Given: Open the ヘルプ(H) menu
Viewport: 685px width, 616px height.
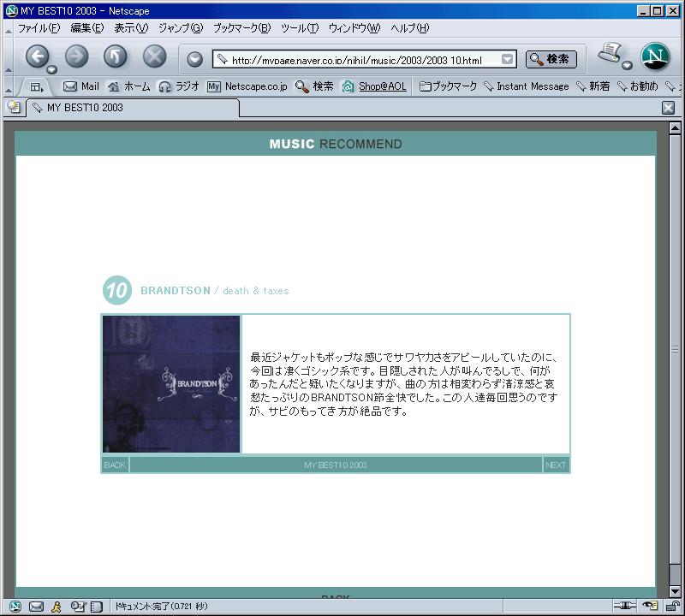Looking at the screenshot, I should [x=410, y=28].
